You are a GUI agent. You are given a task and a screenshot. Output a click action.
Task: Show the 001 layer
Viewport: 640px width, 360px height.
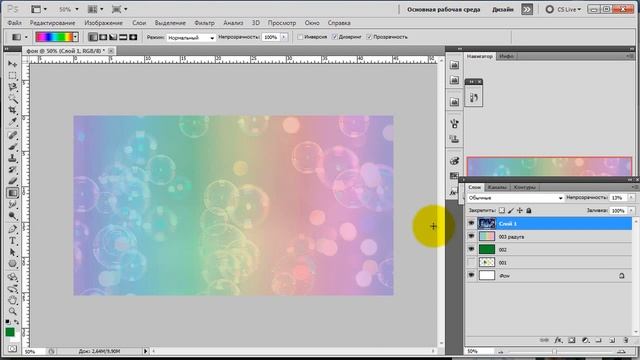[471, 262]
